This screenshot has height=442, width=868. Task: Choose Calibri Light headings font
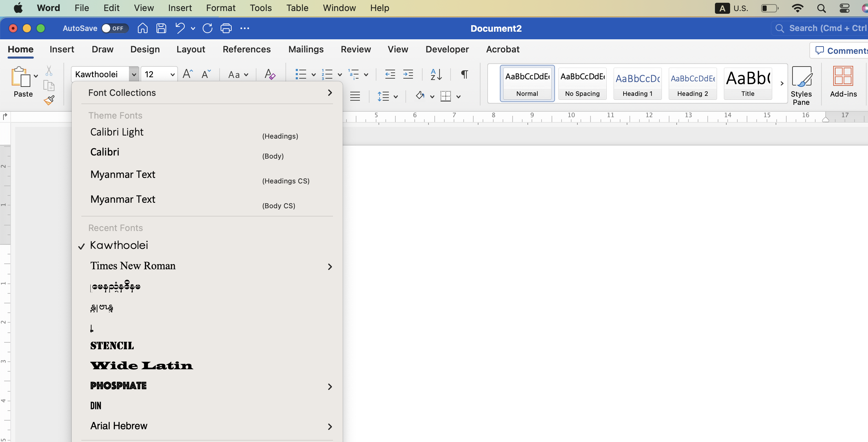click(x=207, y=132)
